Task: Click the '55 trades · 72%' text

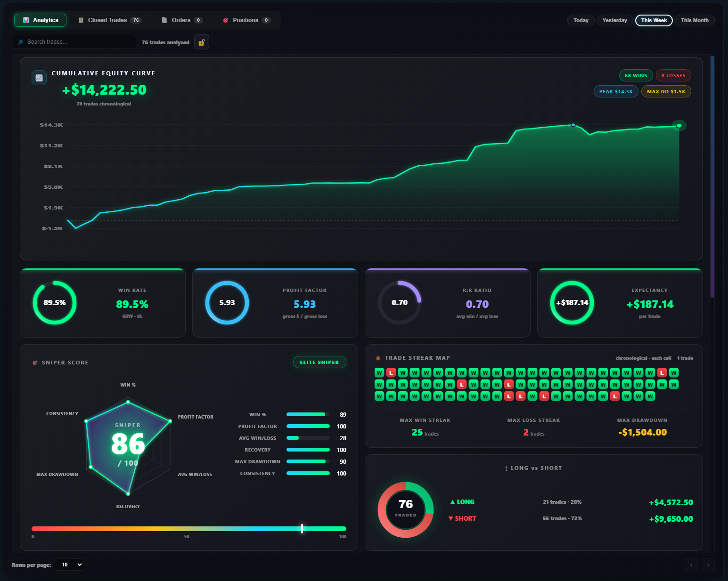Action: (x=562, y=518)
